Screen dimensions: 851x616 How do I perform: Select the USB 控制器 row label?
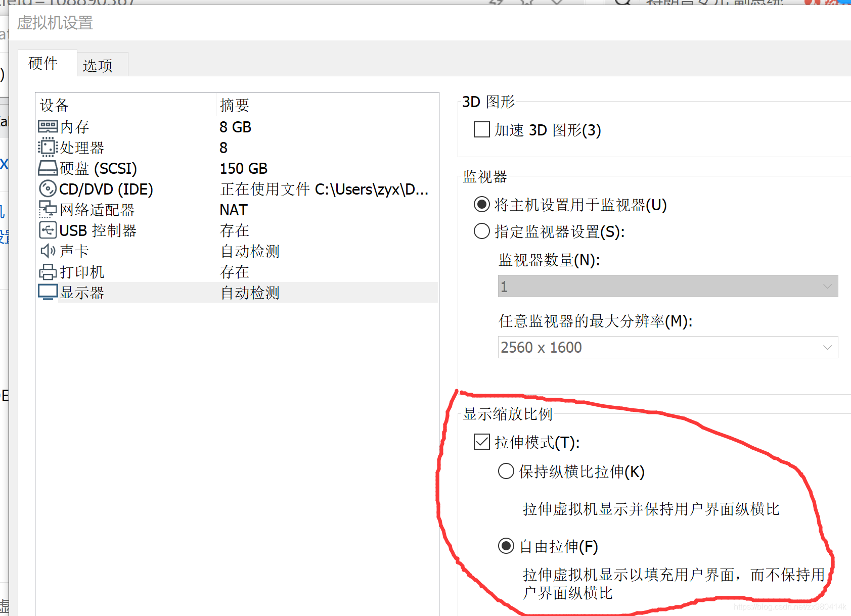pos(98,230)
